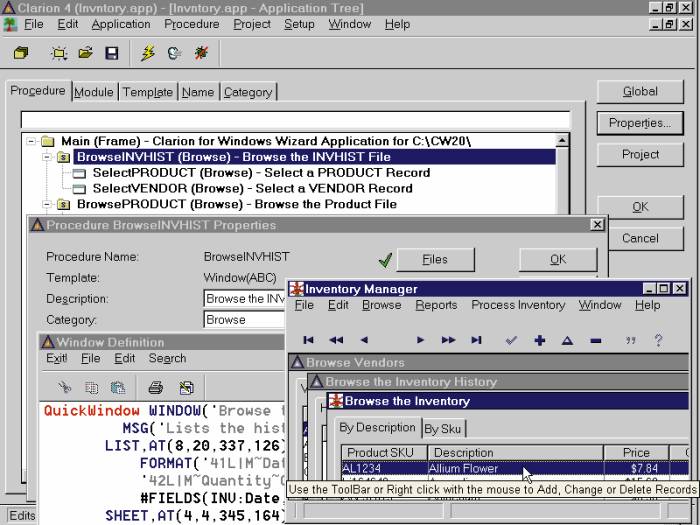Click the Project button on right panel

pos(640,154)
